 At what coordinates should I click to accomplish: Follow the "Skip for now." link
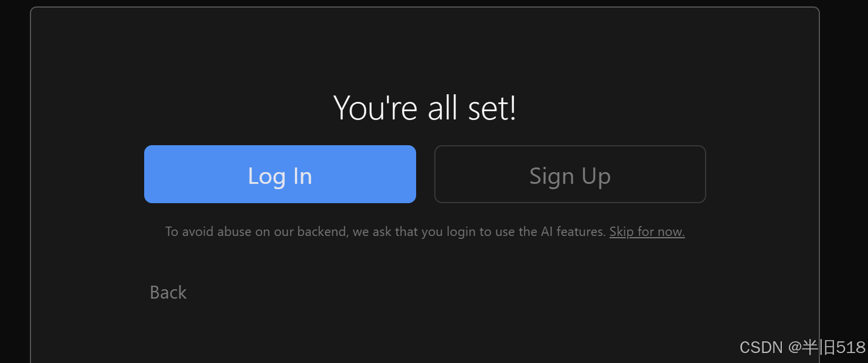[x=646, y=232]
